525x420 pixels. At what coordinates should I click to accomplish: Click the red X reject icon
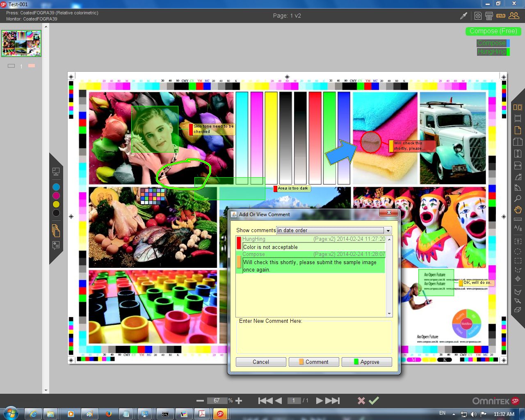(x=361, y=401)
